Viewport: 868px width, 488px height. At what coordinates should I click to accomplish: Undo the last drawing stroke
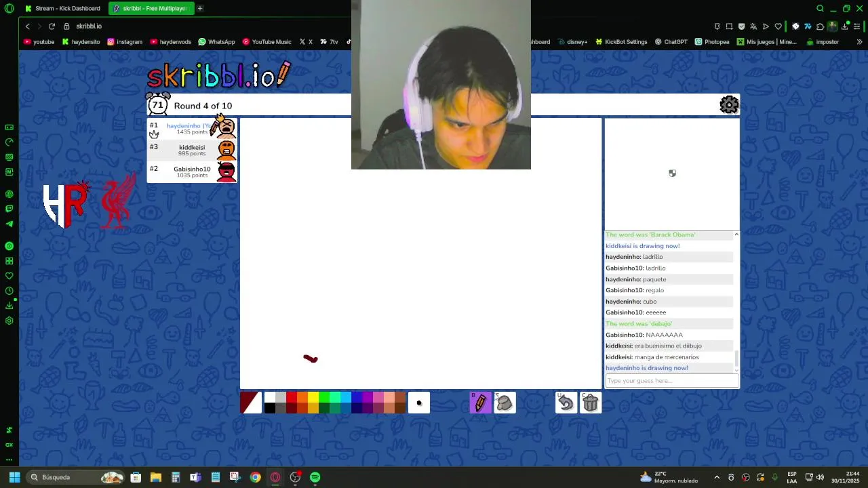click(566, 403)
